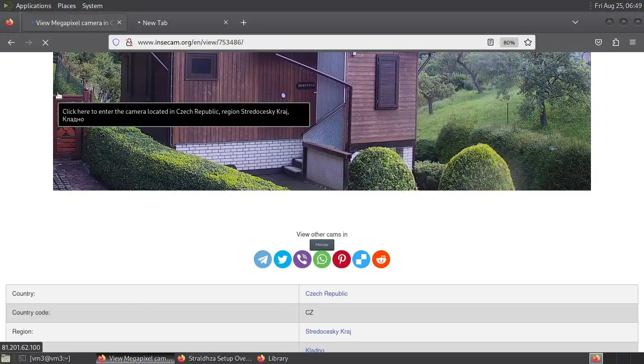Select the House category tag

coord(322,245)
